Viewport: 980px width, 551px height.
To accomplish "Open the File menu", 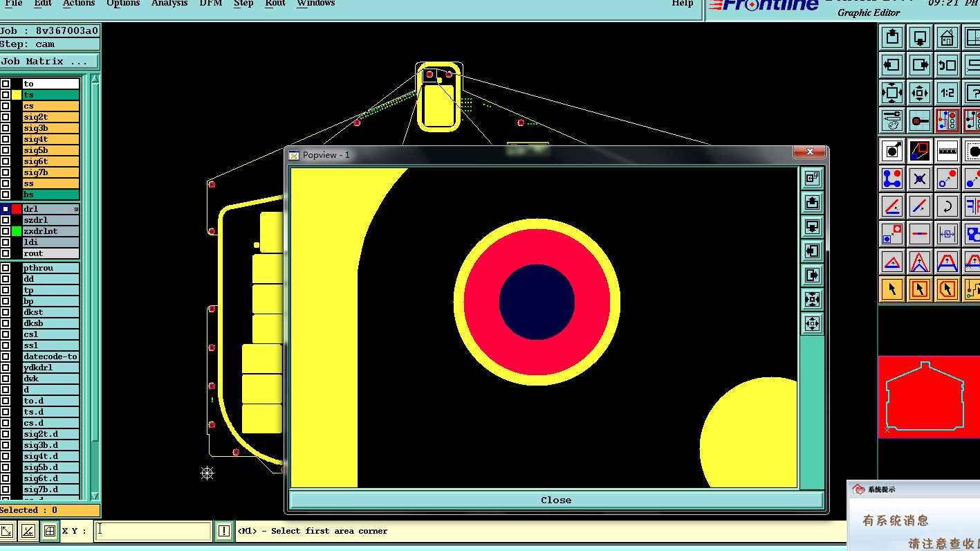I will pos(13,3).
